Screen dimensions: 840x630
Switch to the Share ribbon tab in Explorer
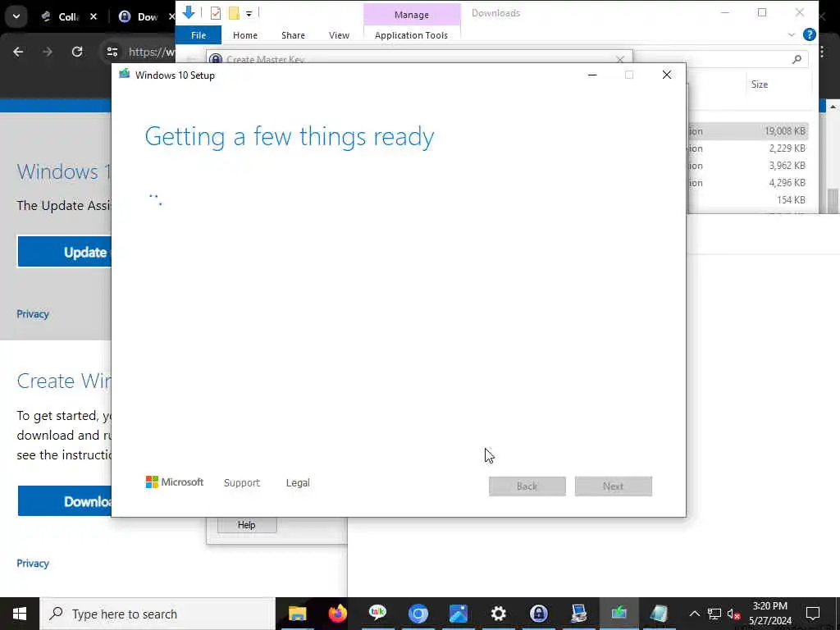(x=293, y=35)
